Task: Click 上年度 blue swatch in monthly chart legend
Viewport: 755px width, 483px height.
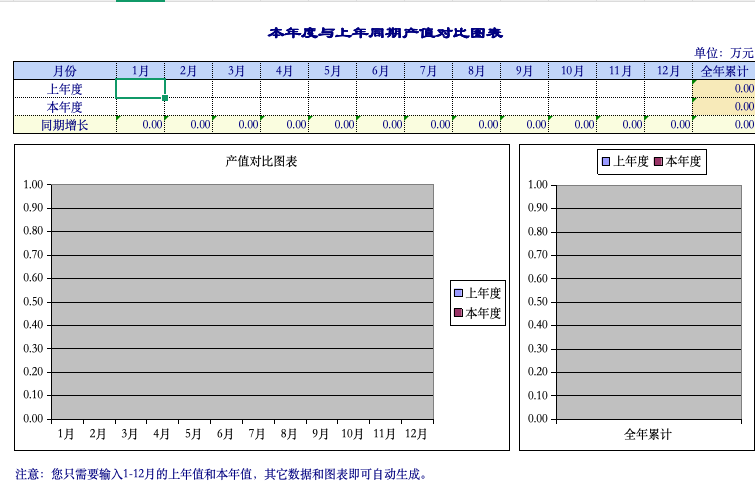Action: [458, 293]
